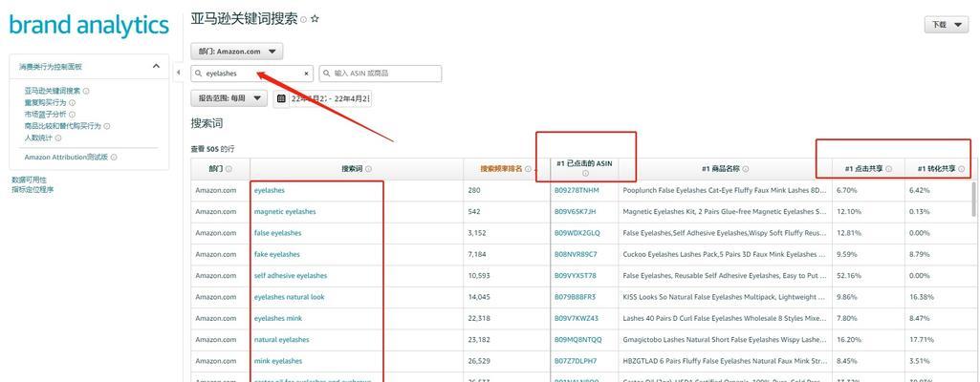The height and width of the screenshot is (382, 980).
Task: Click the eyelashes search term input field
Action: [251, 74]
